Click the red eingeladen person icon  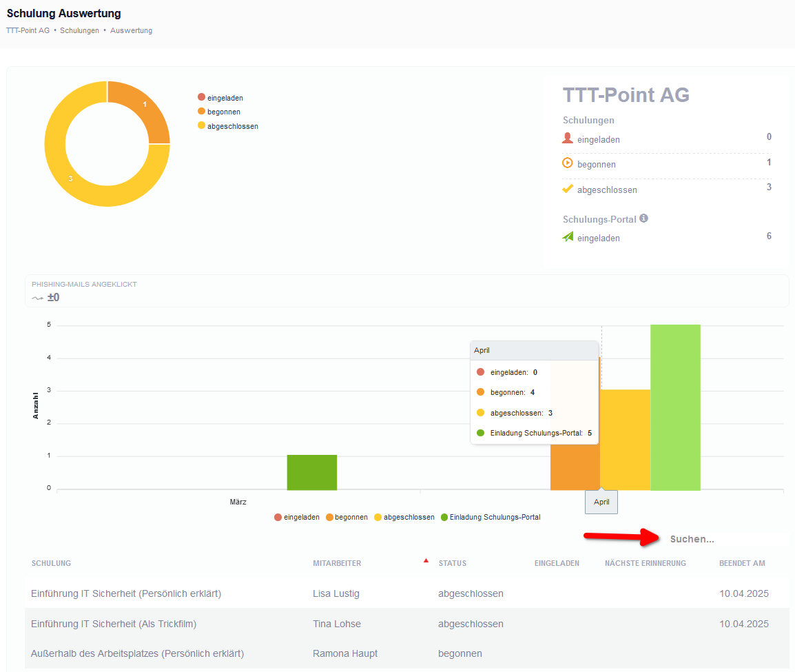tap(568, 139)
